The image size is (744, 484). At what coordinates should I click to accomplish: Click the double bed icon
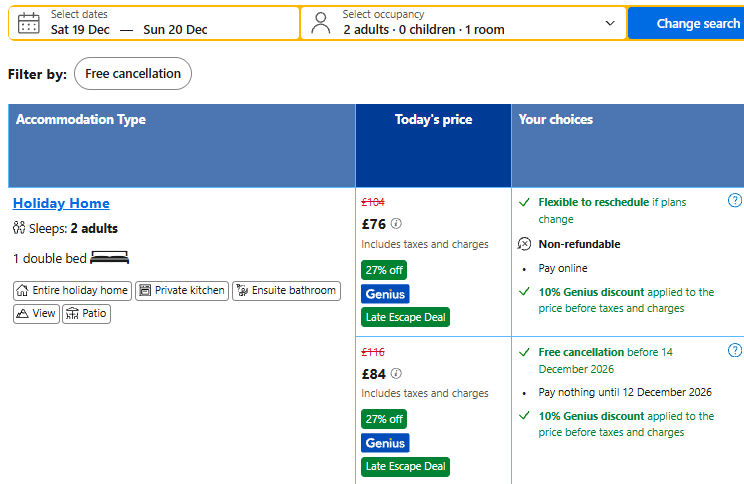(x=110, y=258)
